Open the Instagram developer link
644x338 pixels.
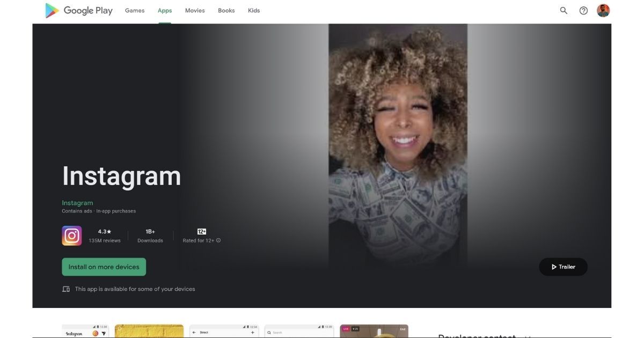click(x=77, y=203)
